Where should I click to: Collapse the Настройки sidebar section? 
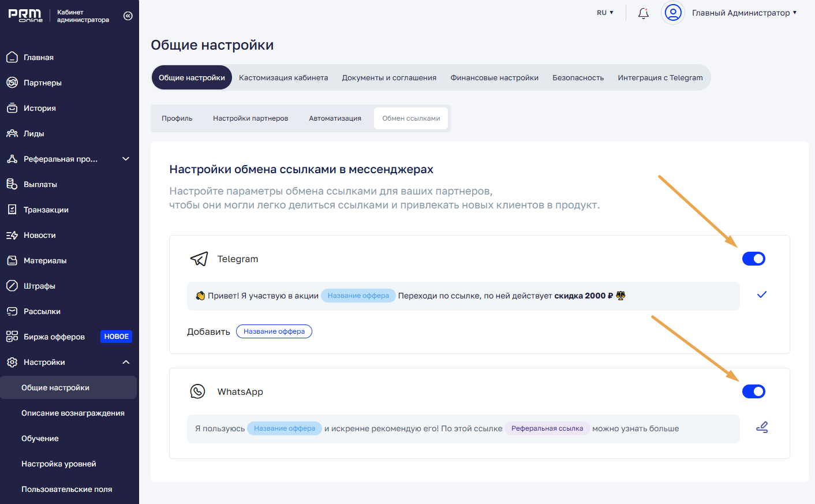click(x=126, y=362)
